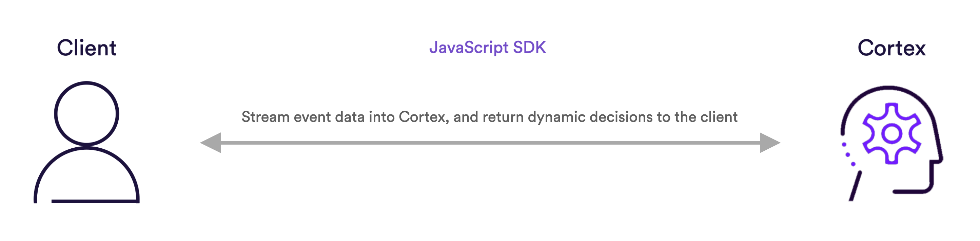The width and height of the screenshot is (980, 241).
Task: Click the Cortex head profile icon
Action: pyautogui.click(x=891, y=143)
